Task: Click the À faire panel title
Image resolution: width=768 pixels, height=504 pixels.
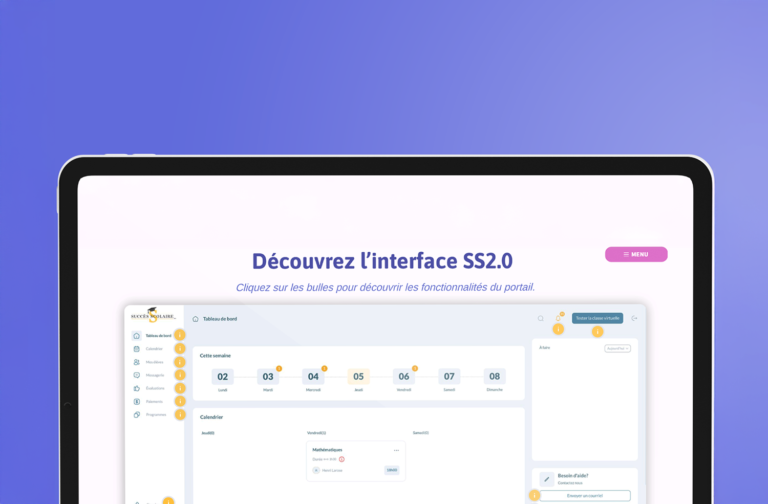Action: pyautogui.click(x=544, y=348)
